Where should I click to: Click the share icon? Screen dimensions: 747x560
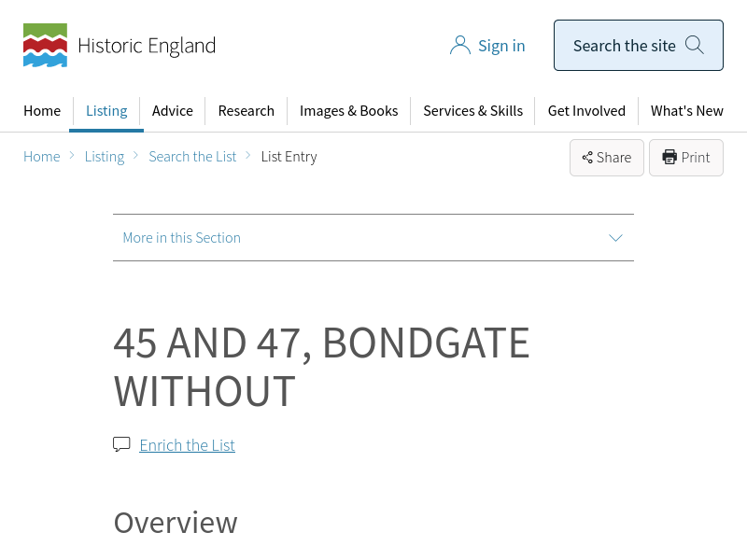pos(587,158)
